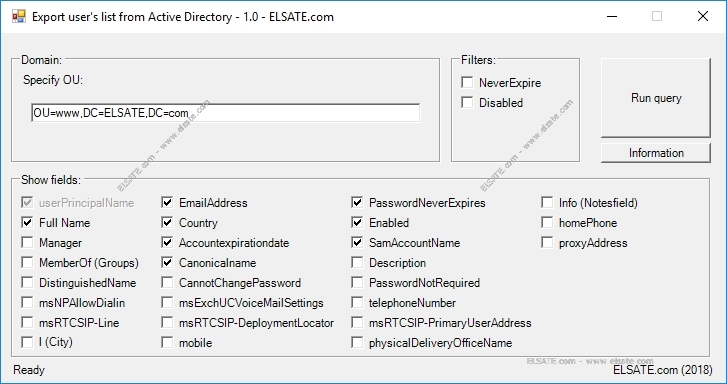Run the Active Directory query
This screenshot has width=727, height=384.
coord(656,98)
